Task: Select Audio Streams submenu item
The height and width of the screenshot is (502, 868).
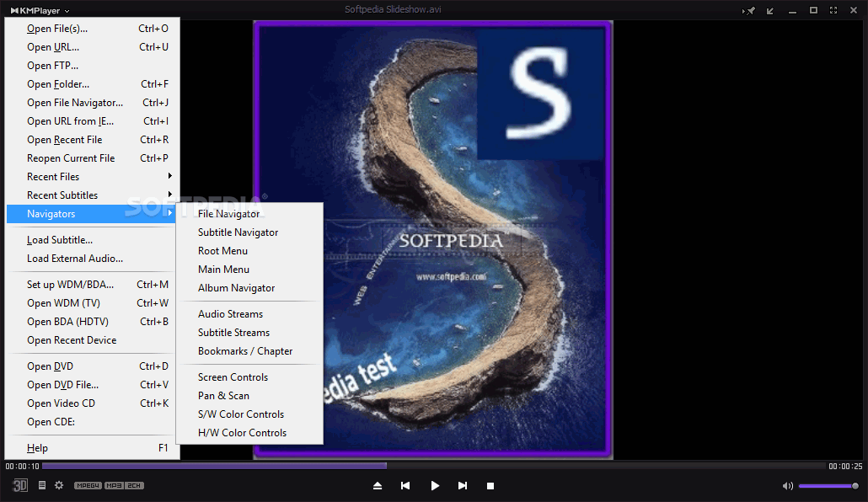Action: coord(249,314)
